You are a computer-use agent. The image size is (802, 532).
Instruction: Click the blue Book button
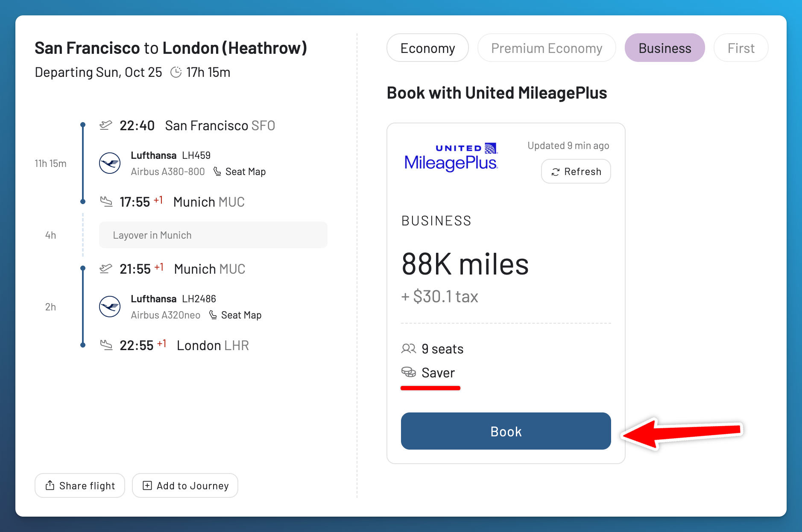(x=506, y=431)
